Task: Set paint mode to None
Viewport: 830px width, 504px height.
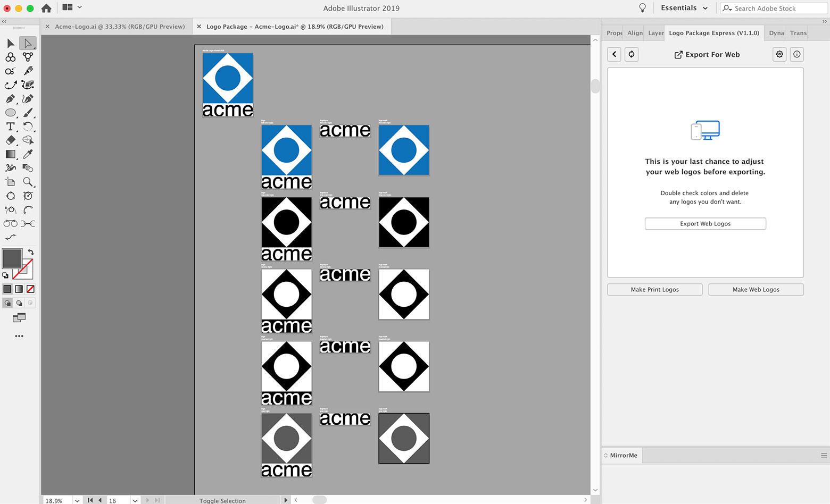Action: [x=30, y=289]
